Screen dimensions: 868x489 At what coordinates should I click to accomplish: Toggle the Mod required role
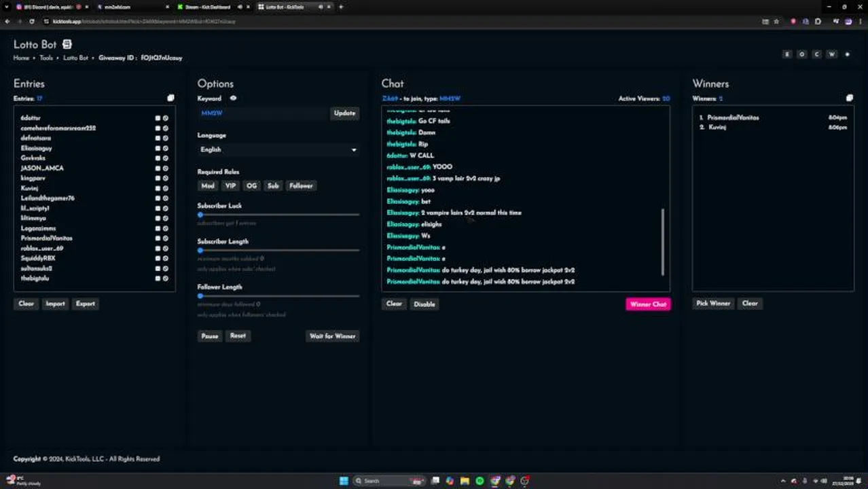pos(208,185)
